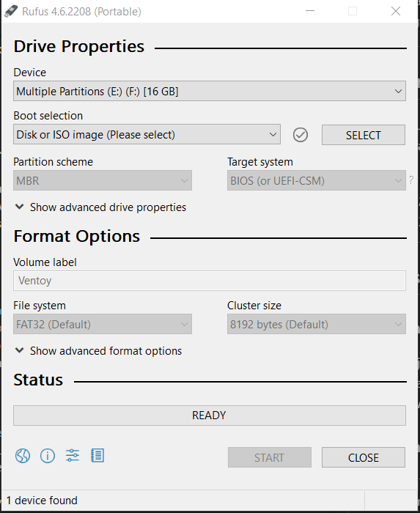Show the log window icon
The height and width of the screenshot is (513, 420).
pyautogui.click(x=97, y=455)
